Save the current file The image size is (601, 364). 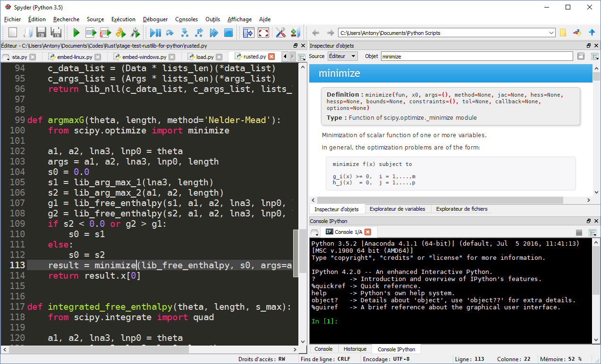pos(42,33)
